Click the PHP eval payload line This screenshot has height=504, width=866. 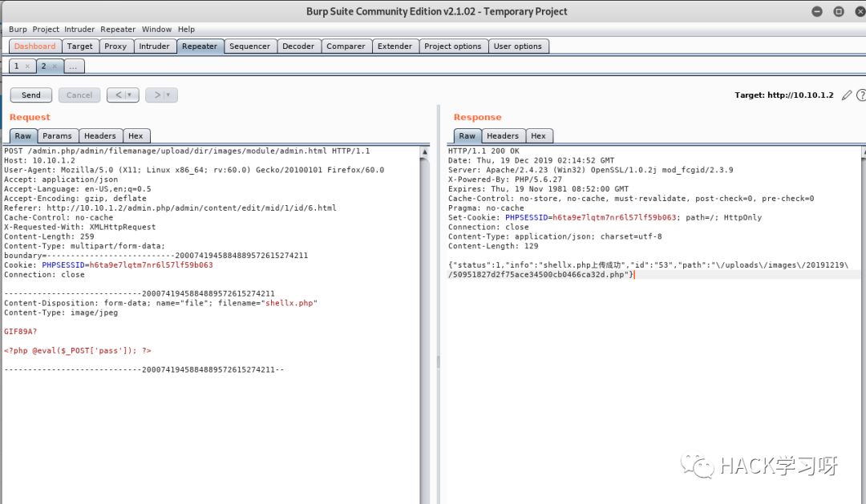77,350
